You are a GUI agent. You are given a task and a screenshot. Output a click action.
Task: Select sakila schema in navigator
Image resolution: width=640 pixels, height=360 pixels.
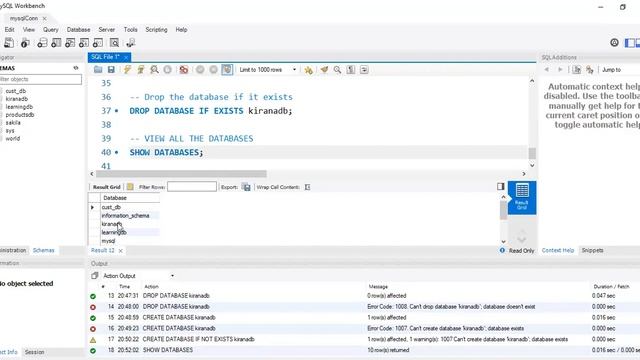coord(13,122)
